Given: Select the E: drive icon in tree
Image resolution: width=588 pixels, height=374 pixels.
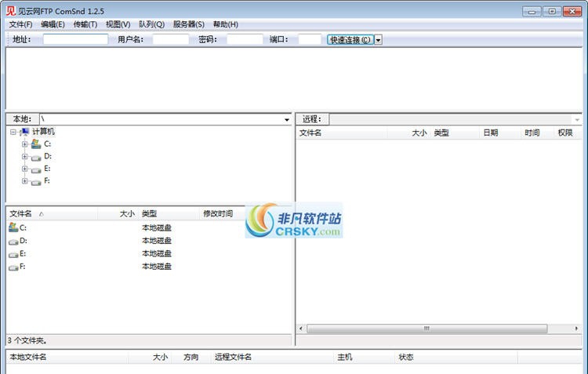Looking at the screenshot, I should click(x=36, y=170).
